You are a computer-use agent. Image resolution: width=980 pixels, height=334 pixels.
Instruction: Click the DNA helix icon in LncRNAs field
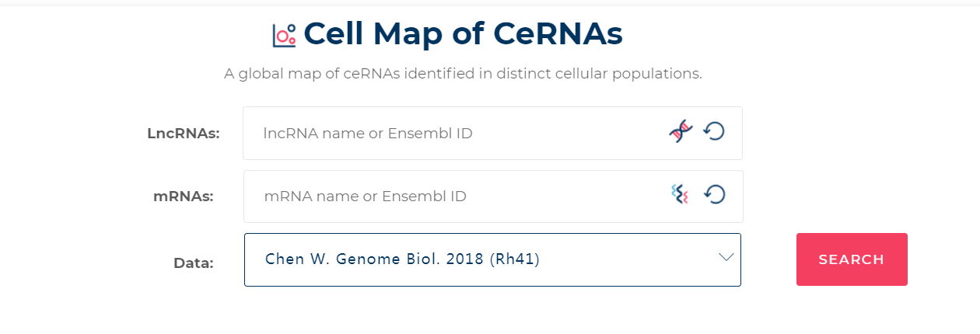681,132
